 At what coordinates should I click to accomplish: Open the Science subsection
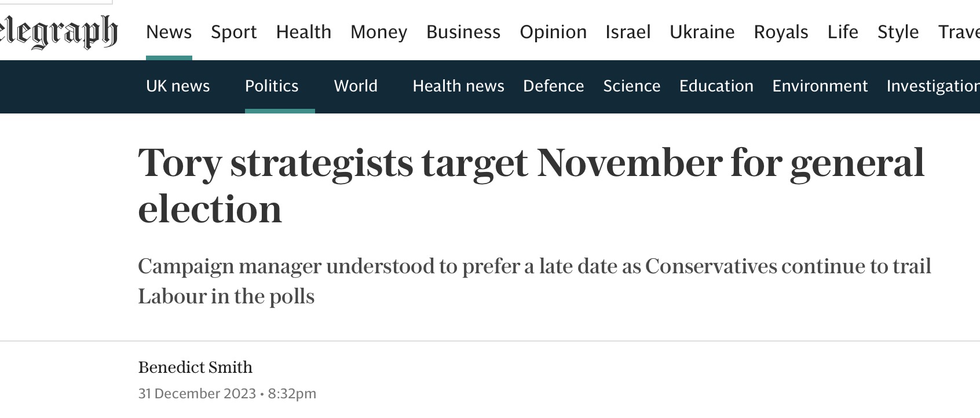tap(631, 86)
